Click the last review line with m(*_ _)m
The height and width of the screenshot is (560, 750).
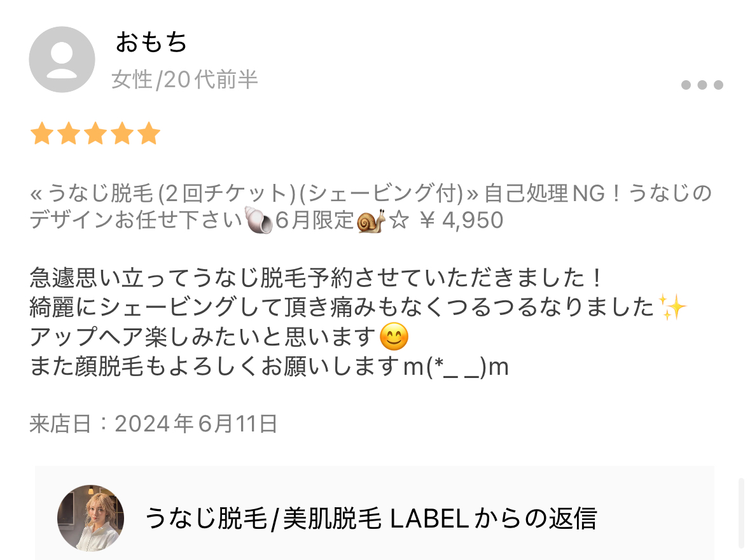coord(269,367)
